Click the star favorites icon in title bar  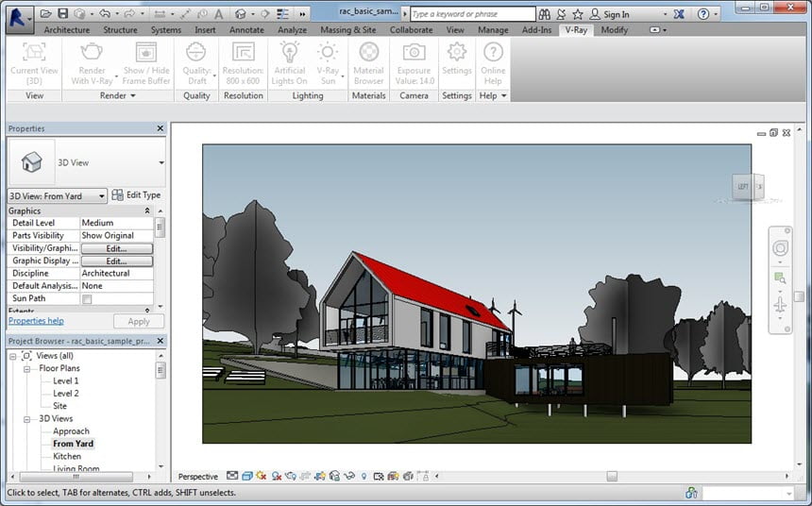(x=578, y=14)
